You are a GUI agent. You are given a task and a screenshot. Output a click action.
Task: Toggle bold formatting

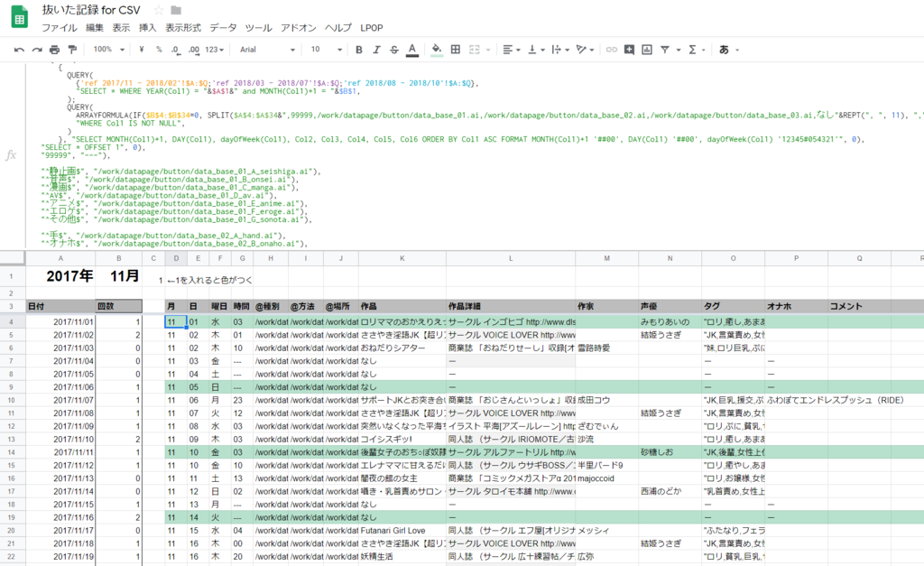359,50
